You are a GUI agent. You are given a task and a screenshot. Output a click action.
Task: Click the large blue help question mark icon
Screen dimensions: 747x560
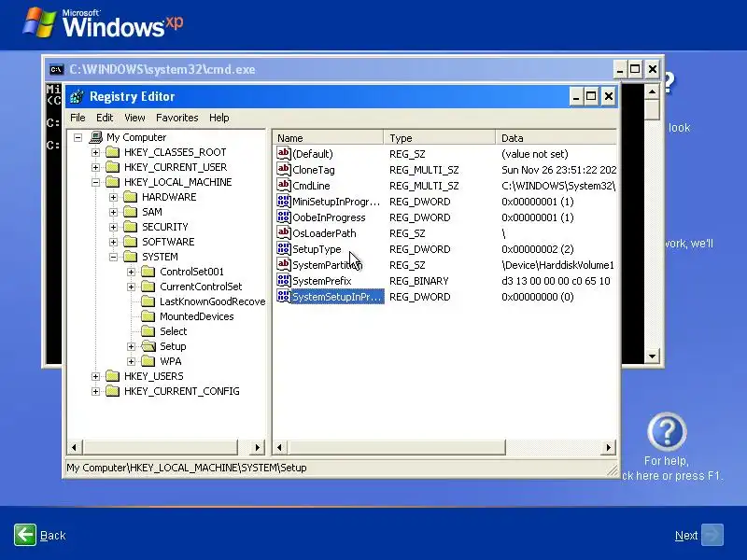pos(667,432)
